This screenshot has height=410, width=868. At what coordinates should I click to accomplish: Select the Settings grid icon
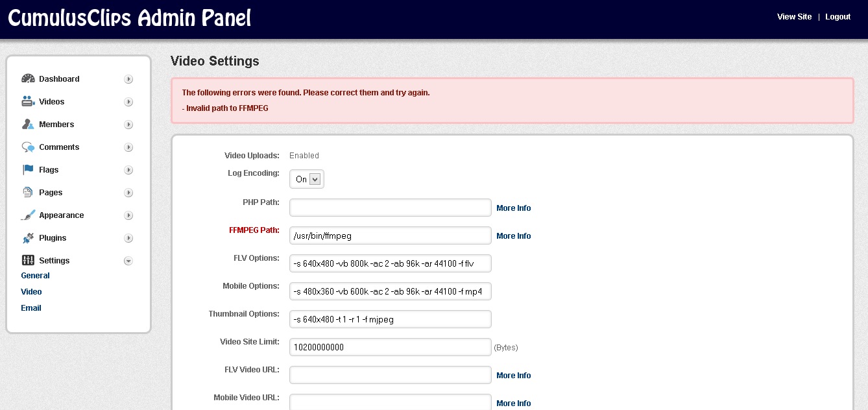[27, 260]
